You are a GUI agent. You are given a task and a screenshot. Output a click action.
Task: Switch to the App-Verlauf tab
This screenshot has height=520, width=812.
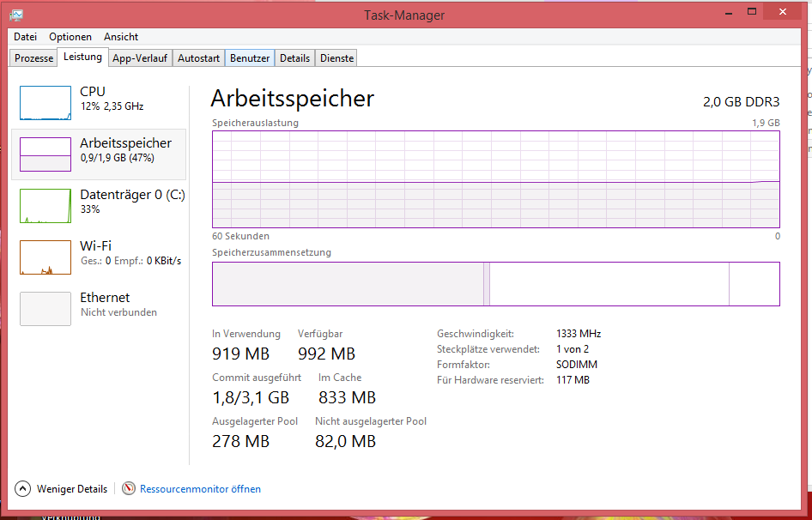[140, 58]
